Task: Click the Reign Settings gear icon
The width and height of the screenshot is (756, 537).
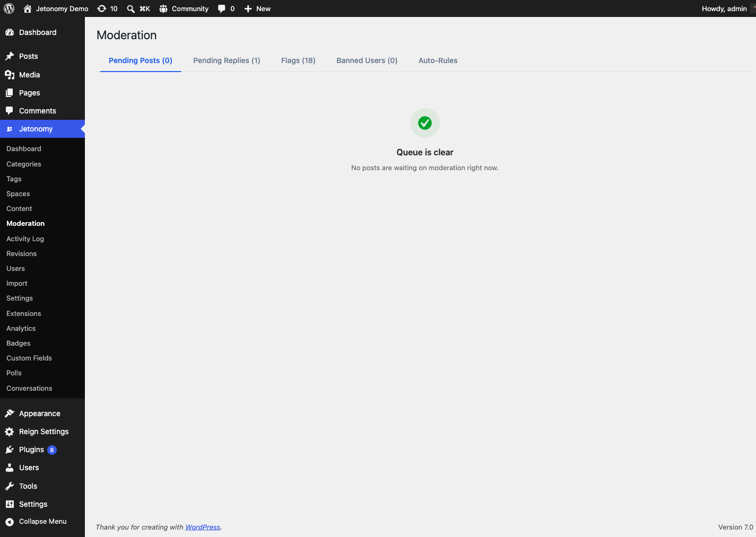Action: pyautogui.click(x=10, y=432)
